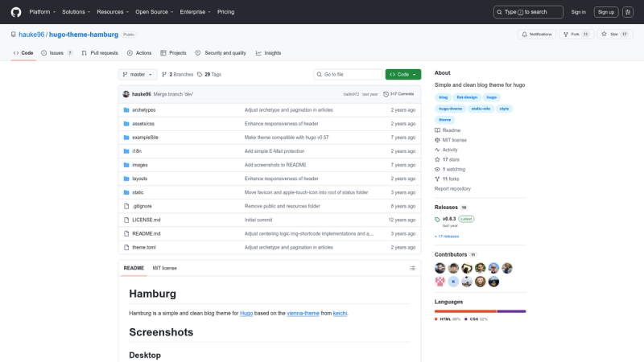Follow the Hugo link in README
Screen dimensions: 644x362
(x=246, y=313)
